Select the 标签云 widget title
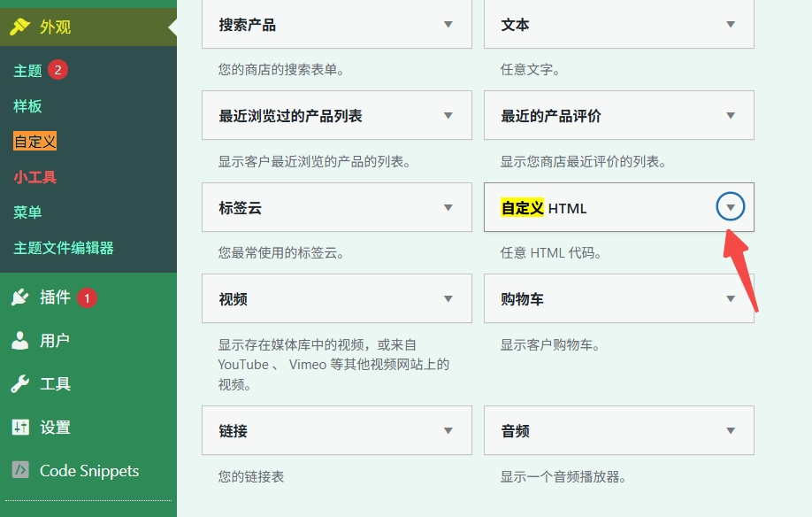The height and width of the screenshot is (517, 812). point(240,208)
